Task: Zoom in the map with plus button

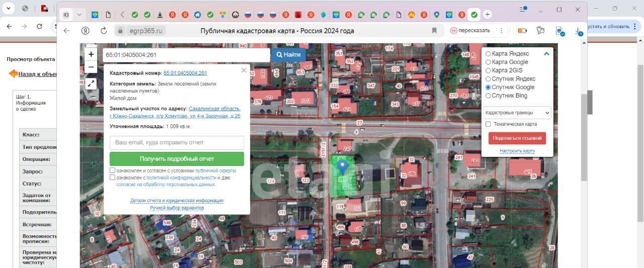Action: coord(91,54)
